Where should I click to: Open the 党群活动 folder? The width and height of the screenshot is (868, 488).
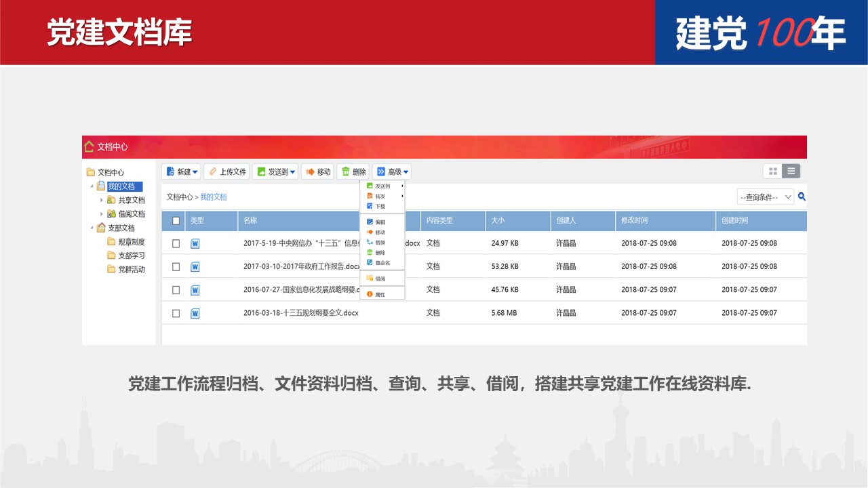(x=131, y=269)
